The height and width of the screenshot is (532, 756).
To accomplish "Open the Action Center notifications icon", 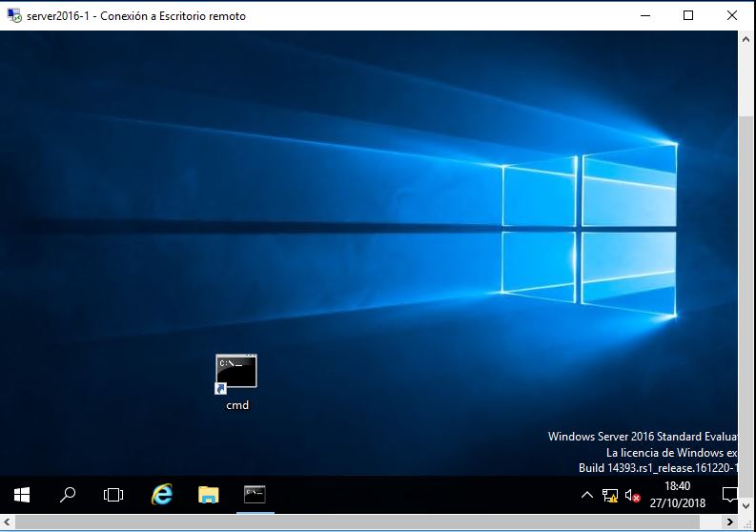I will [729, 494].
